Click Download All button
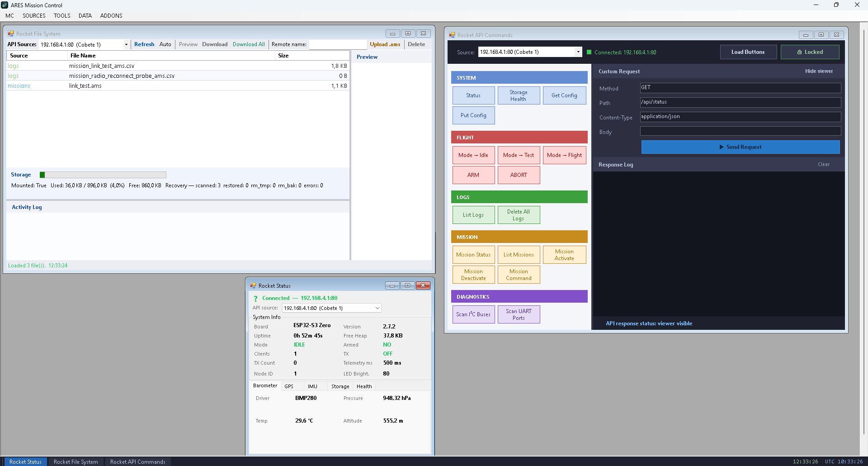868x466 pixels. tap(249, 44)
